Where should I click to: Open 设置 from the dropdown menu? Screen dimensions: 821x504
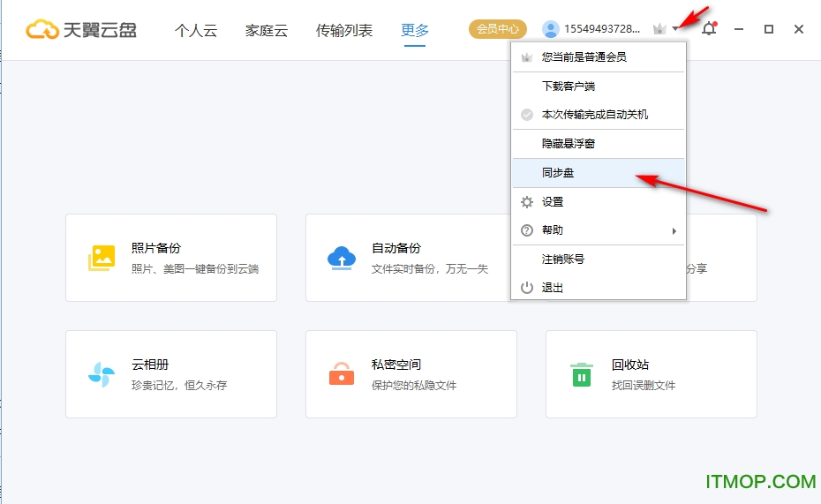[x=599, y=202]
